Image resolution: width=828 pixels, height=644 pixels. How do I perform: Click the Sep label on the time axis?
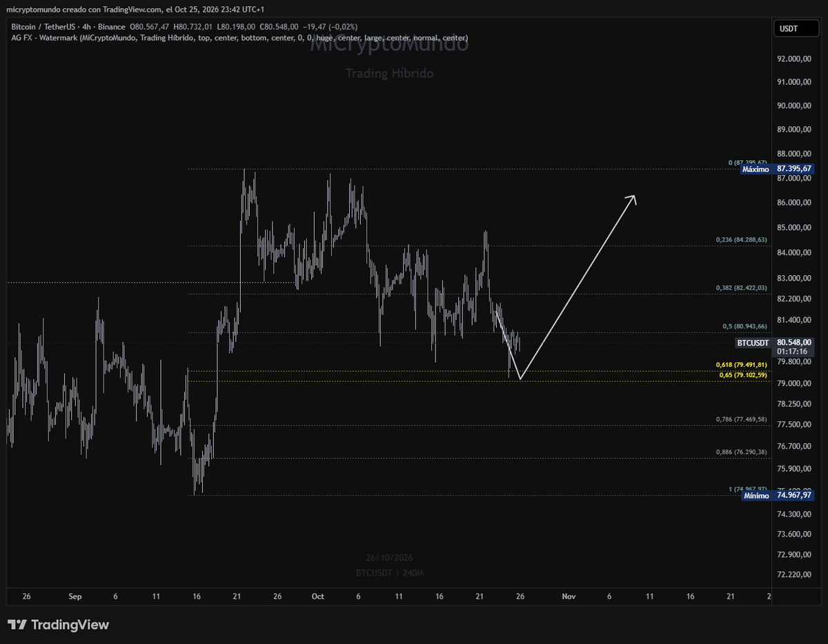point(75,596)
